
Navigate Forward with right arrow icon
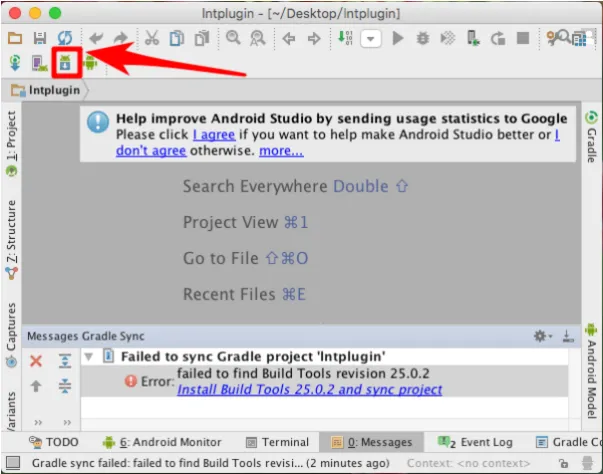[x=314, y=38]
